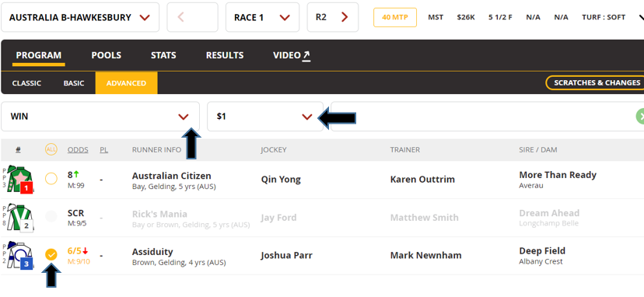Click the green circle icon at right edge
The image size is (644, 297).
tap(640, 117)
